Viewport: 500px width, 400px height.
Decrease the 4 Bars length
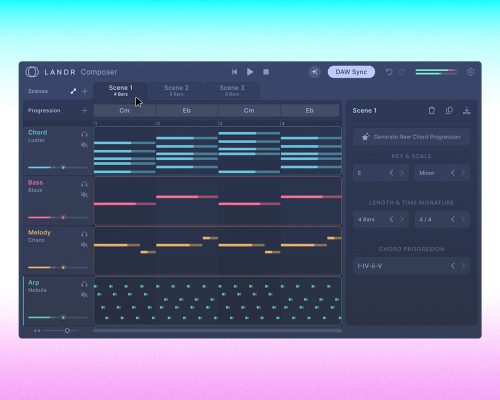tap(391, 219)
